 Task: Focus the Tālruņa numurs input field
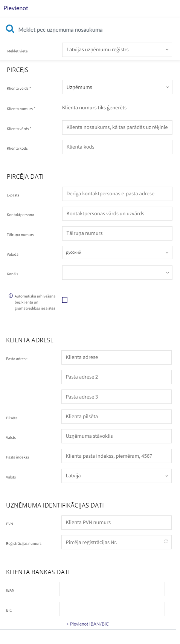(x=117, y=233)
